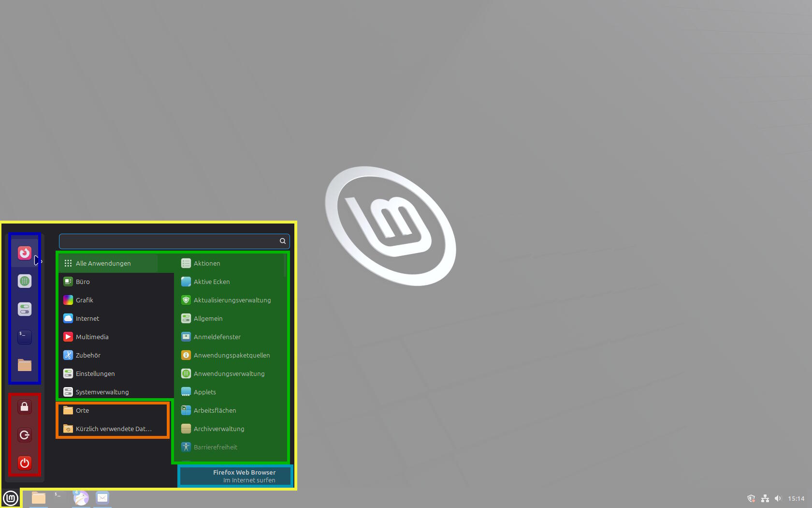
Task: Open the Multimedia category
Action: (x=116, y=337)
